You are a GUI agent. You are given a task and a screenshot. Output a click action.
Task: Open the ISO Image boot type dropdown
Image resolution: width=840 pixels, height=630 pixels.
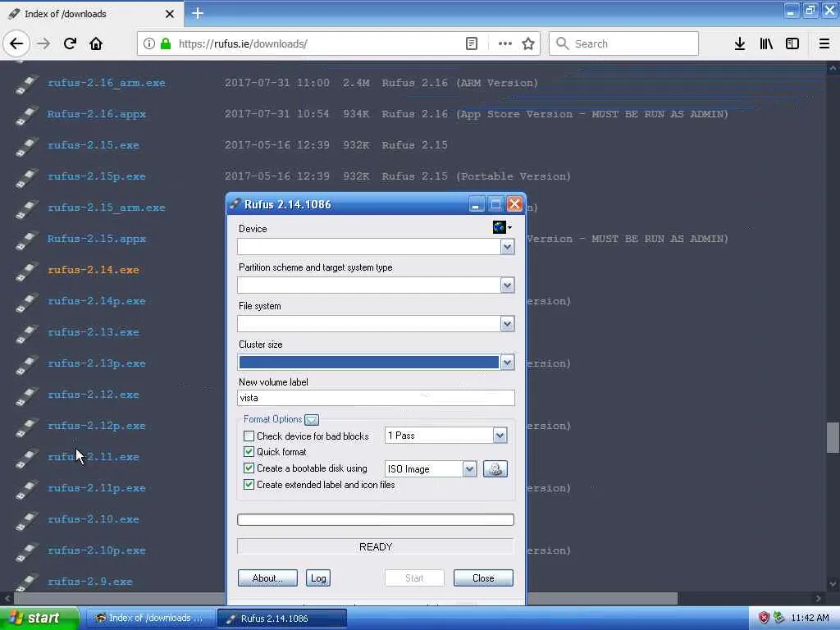pos(469,469)
